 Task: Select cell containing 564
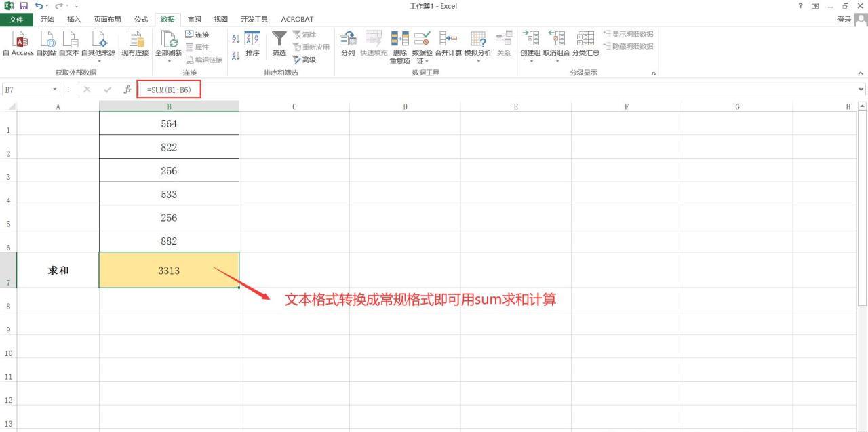(169, 123)
